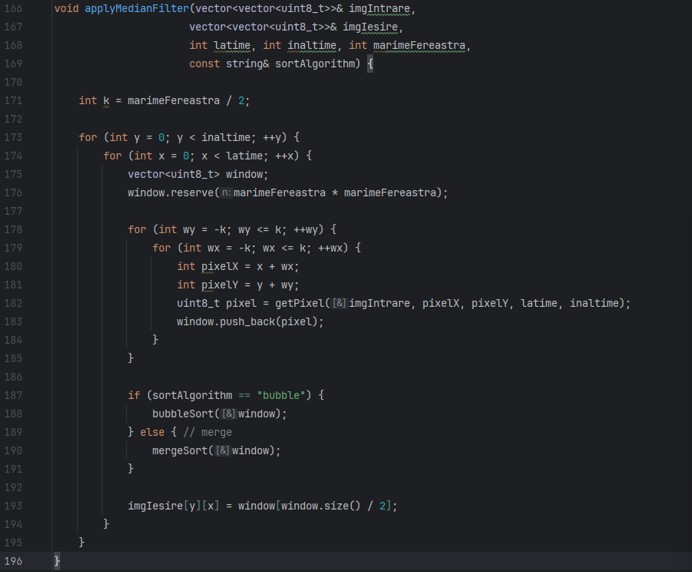Viewport: 692px width, 572px height.
Task: Click line number 196 in the gutter
Action: [x=14, y=561]
